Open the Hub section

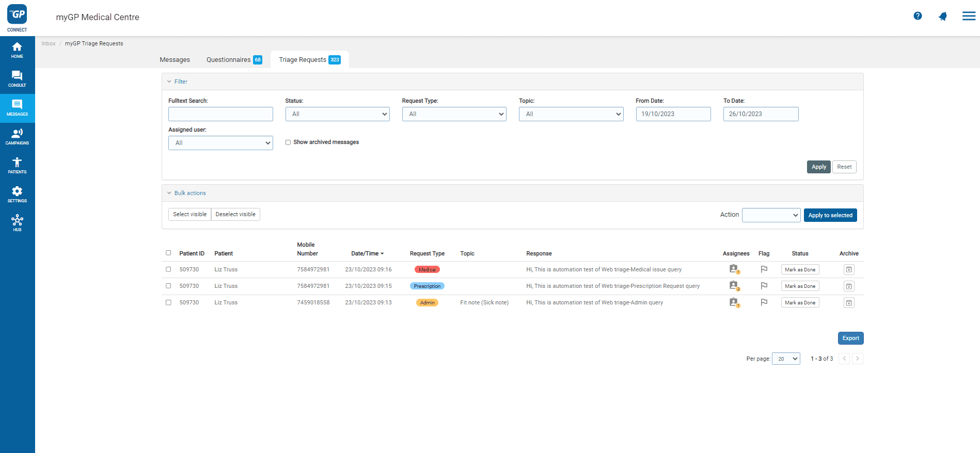pyautogui.click(x=17, y=223)
